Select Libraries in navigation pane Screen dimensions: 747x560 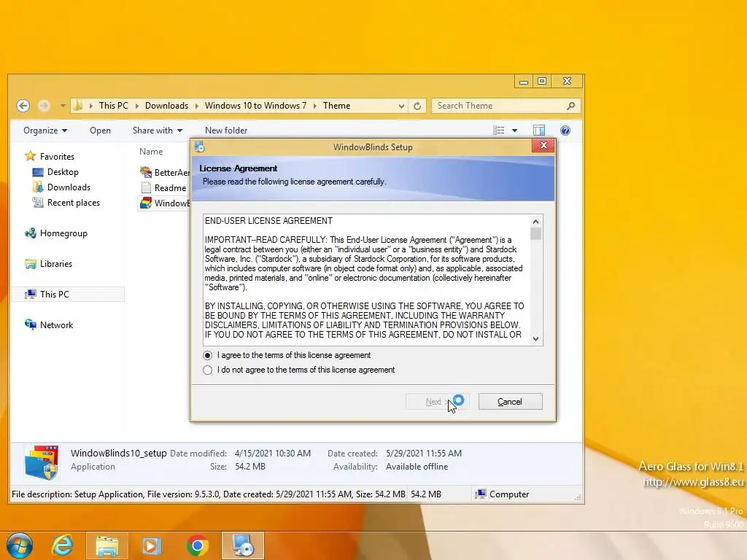point(49,264)
